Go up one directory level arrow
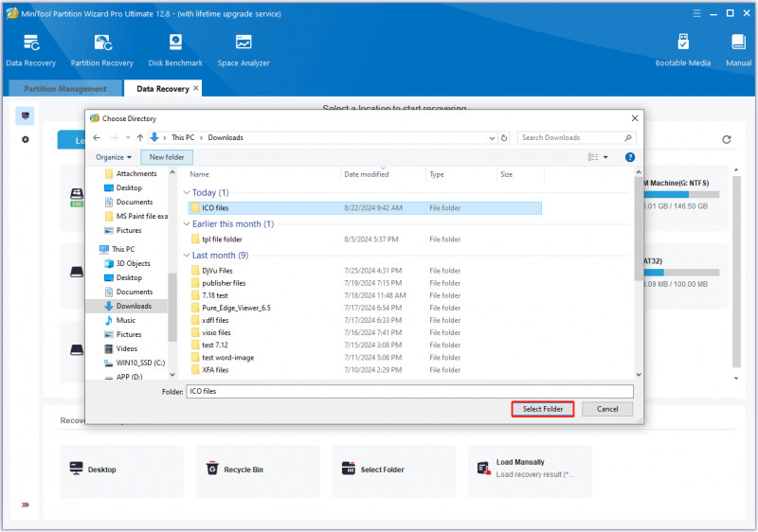The height and width of the screenshot is (532, 758). coord(139,137)
